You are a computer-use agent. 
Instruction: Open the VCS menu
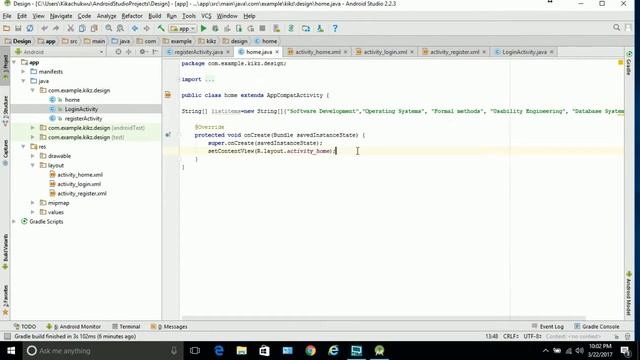[x=206, y=16]
